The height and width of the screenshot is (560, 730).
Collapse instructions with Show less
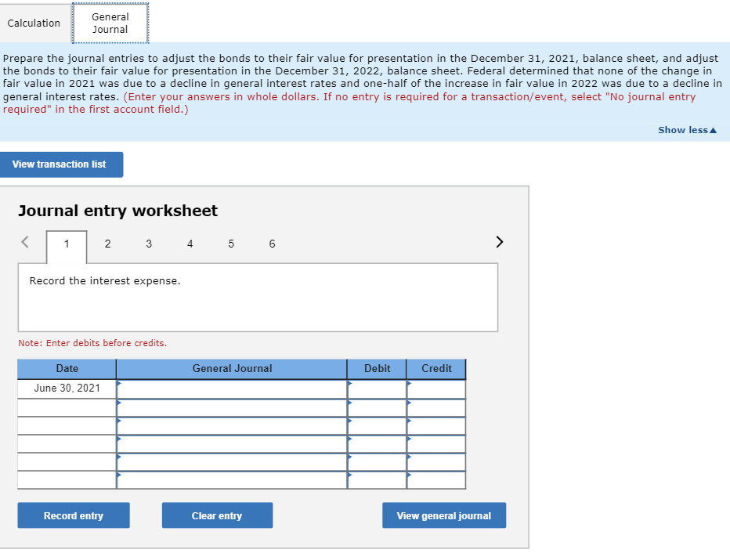click(687, 130)
